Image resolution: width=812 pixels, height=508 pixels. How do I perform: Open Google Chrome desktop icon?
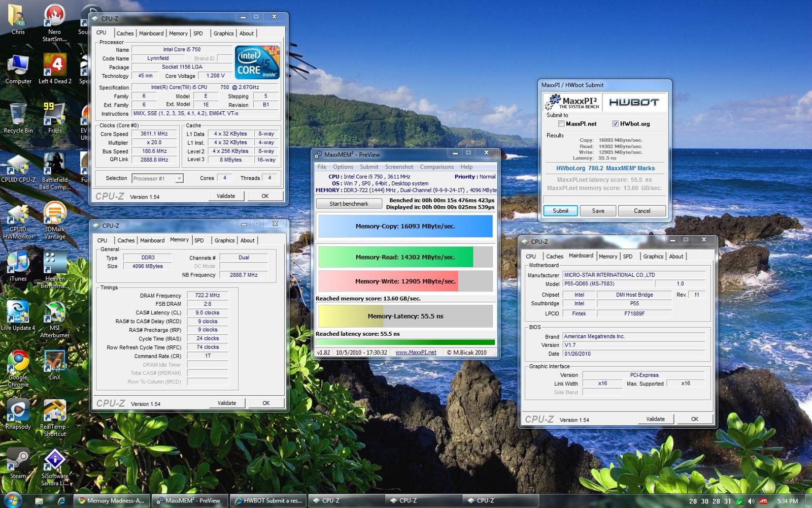click(x=18, y=368)
